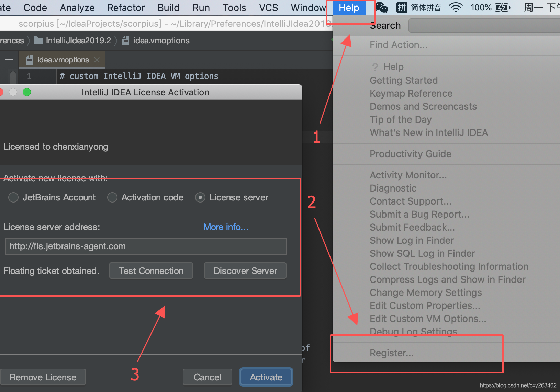
Task: Open the Run menu
Action: [201, 8]
